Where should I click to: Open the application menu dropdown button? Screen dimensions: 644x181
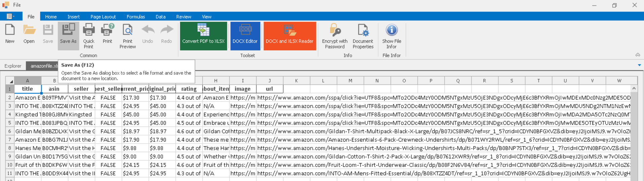11,16
